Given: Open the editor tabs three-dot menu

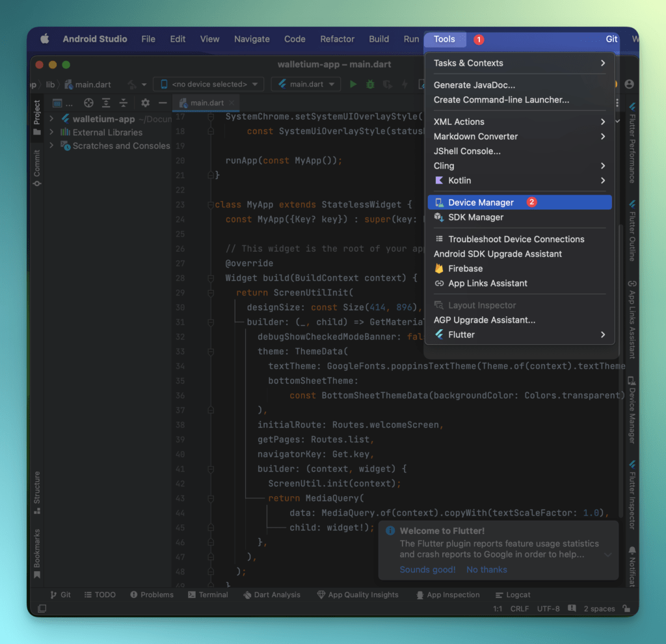Looking at the screenshot, I should coord(617,103).
